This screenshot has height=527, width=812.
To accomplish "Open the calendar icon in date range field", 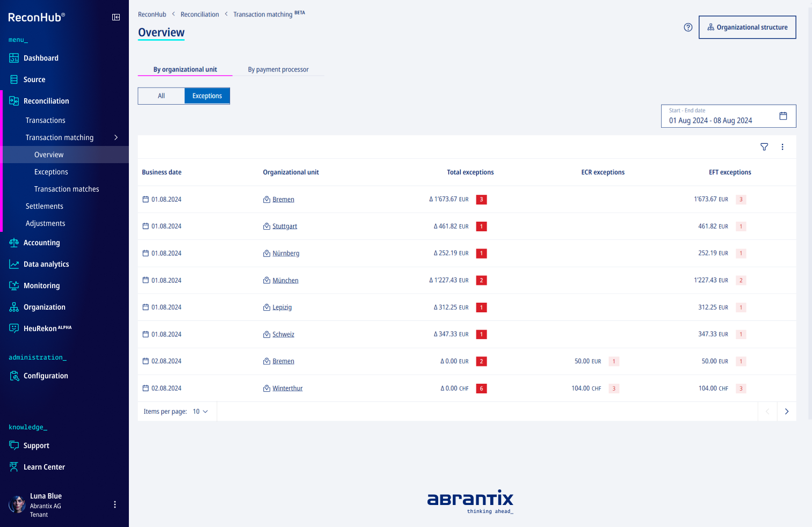I will click(783, 116).
